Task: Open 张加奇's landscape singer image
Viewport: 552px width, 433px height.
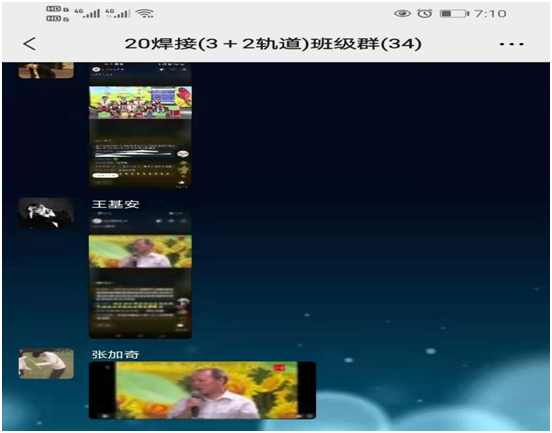Action: 202,390
